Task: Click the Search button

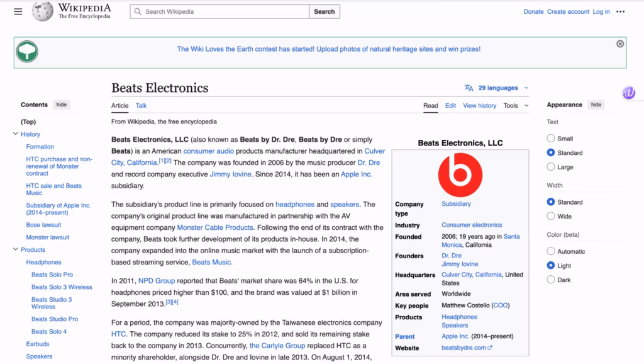Action: [324, 11]
